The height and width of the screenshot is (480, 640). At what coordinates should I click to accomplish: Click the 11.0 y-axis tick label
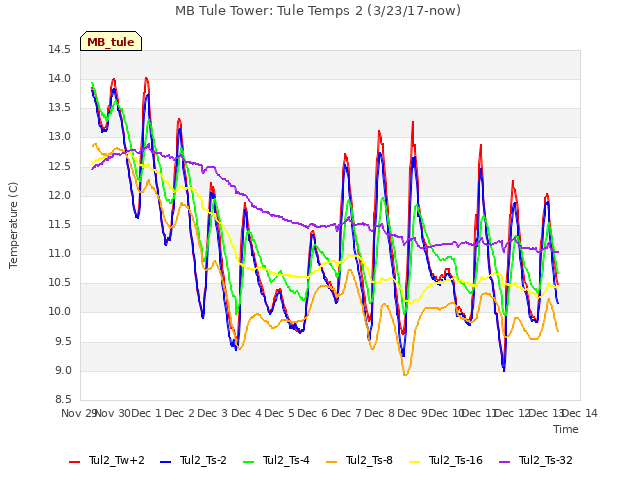pyautogui.click(x=59, y=254)
